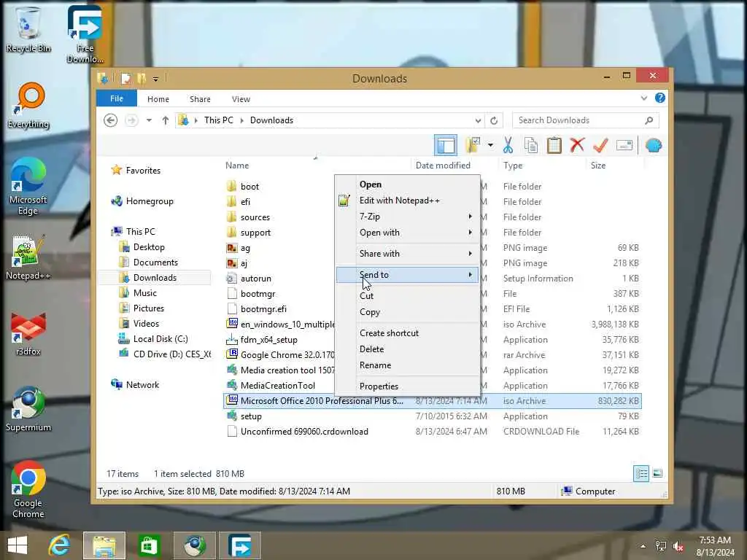Select Create shortcut in context menu
The height and width of the screenshot is (560, 747).
pyautogui.click(x=407, y=332)
